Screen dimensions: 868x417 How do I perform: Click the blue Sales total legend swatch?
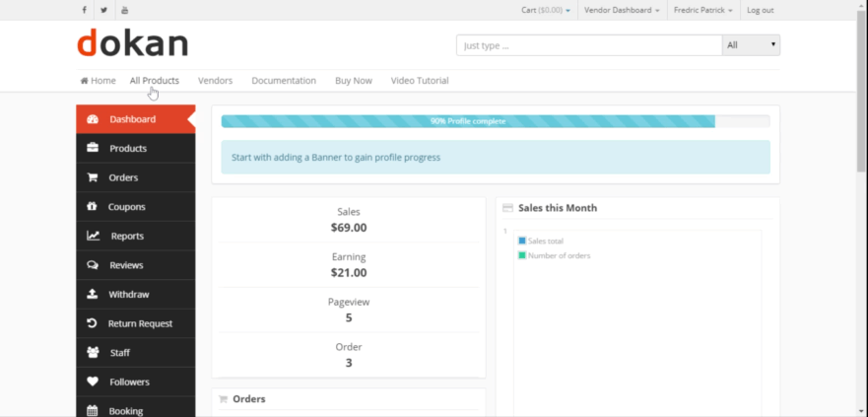(x=522, y=241)
